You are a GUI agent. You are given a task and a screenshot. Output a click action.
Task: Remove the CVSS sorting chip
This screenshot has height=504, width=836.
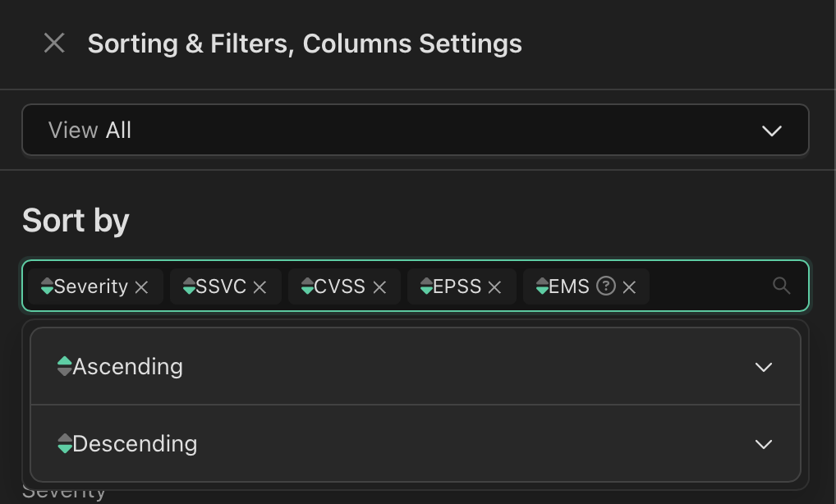(x=379, y=286)
